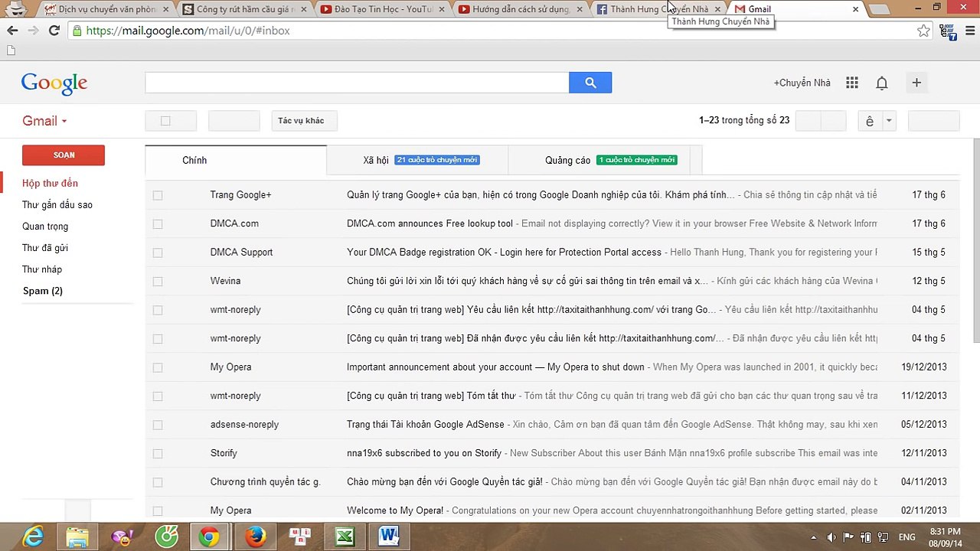Reload the Gmail page
980x551 pixels.
click(x=54, y=31)
